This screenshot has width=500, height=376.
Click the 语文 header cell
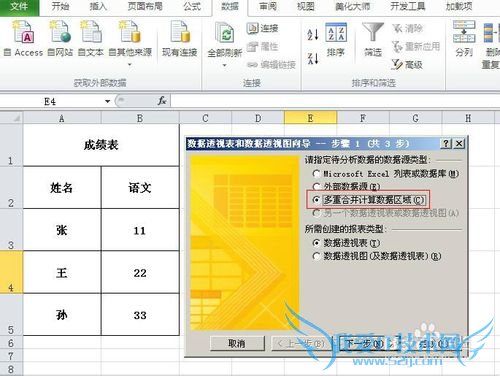click(140, 188)
